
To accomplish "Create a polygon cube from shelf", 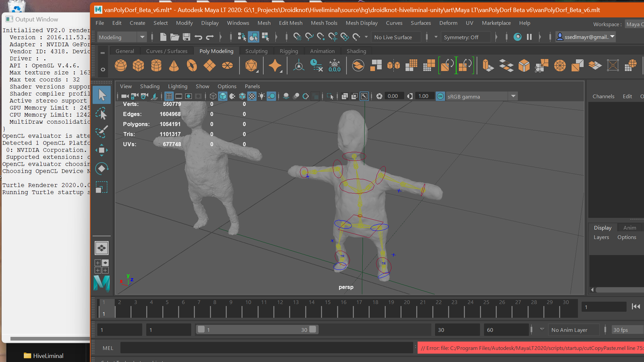I will 138,65.
